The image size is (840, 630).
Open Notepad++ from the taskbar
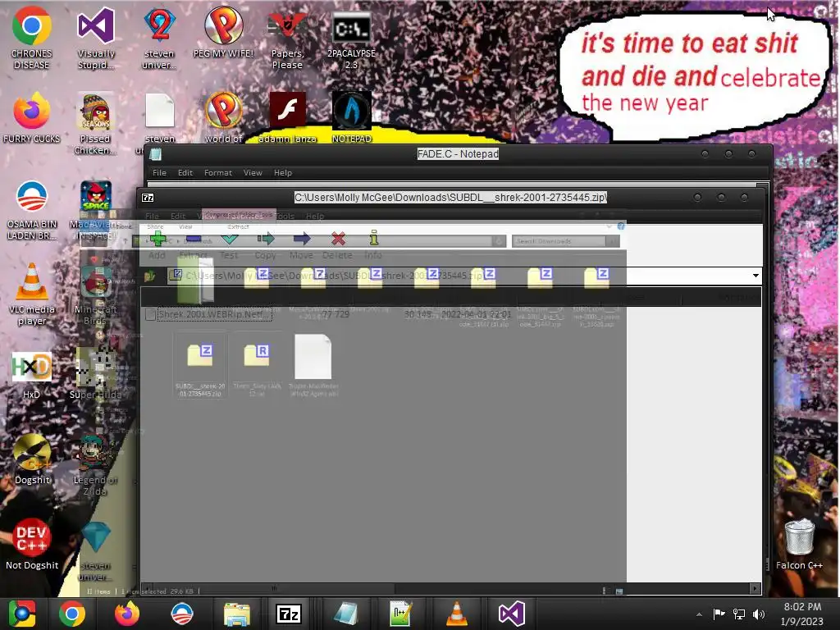pyautogui.click(x=400, y=614)
